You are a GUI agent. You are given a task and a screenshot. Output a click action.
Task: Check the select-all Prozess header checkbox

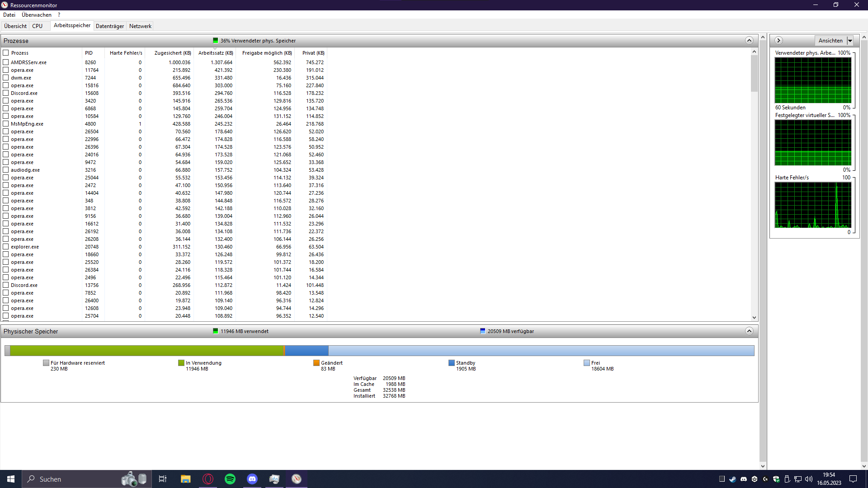tap(6, 53)
